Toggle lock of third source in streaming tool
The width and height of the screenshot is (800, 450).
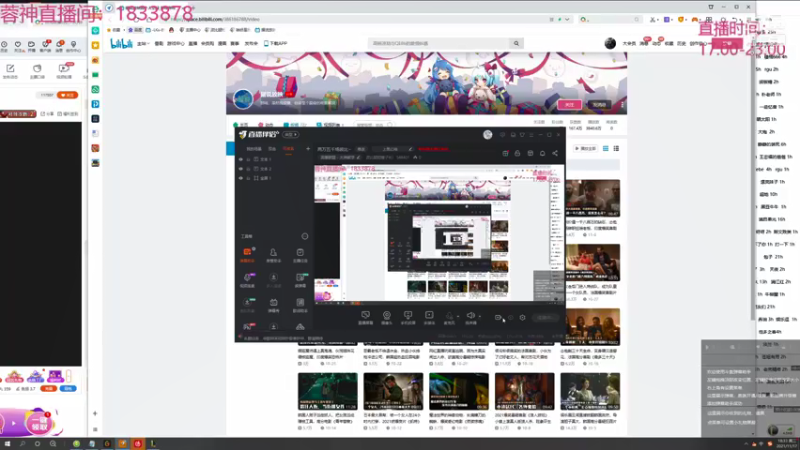tap(248, 178)
